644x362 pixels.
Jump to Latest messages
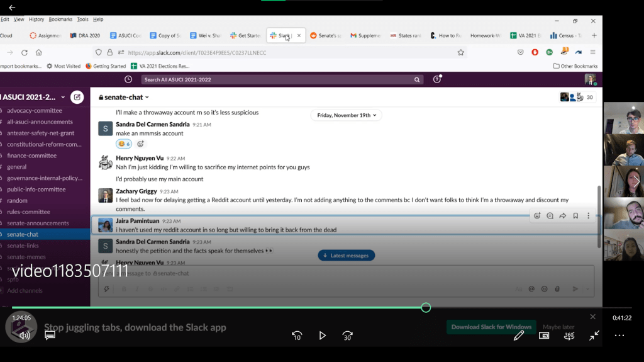pyautogui.click(x=347, y=255)
